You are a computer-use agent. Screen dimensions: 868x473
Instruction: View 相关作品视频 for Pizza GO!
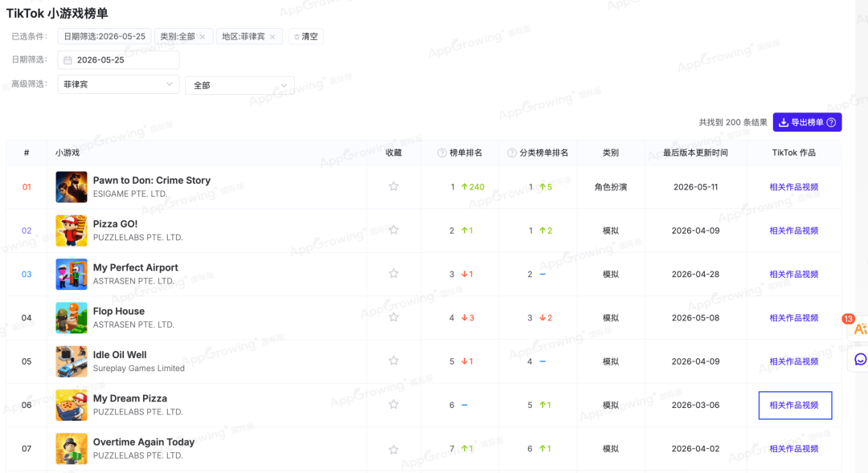point(794,230)
